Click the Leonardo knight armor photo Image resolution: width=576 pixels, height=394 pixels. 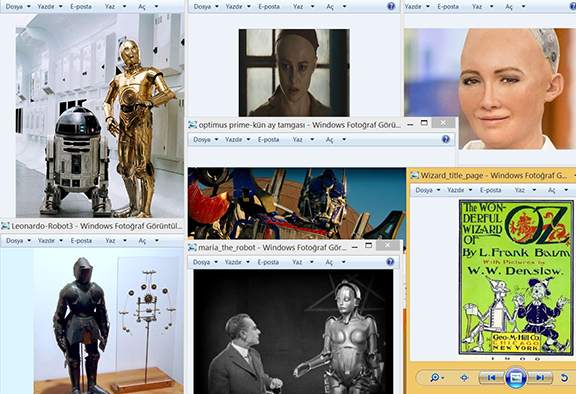109,322
